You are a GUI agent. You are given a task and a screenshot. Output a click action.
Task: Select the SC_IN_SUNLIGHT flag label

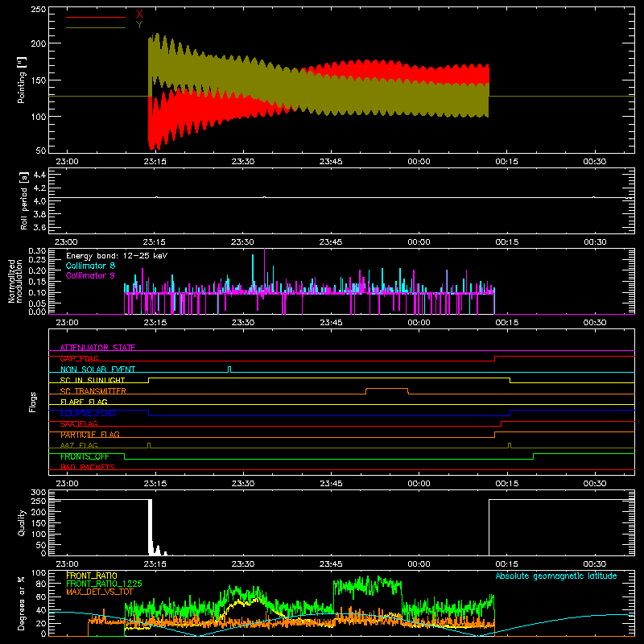point(93,380)
